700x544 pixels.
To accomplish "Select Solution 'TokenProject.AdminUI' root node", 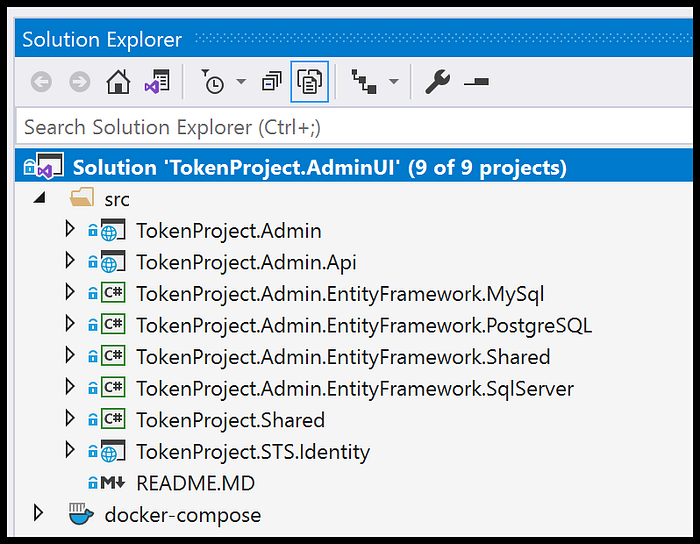I will [x=354, y=167].
